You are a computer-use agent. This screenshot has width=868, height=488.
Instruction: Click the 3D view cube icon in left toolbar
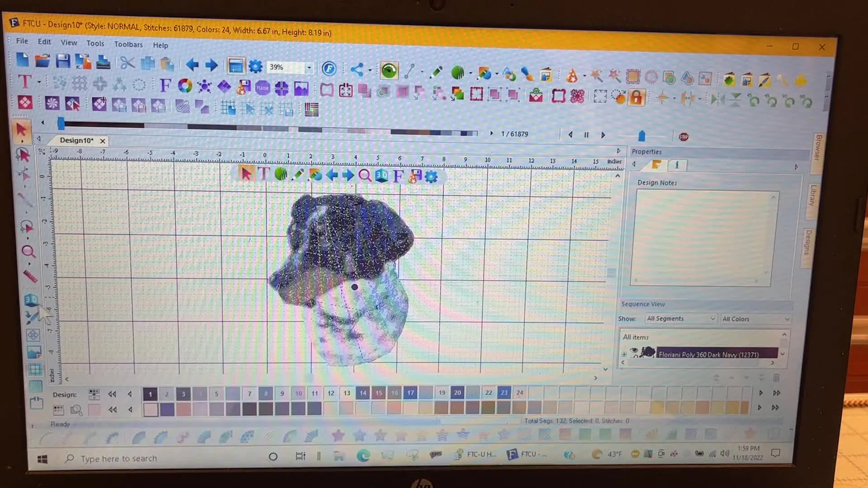(31, 300)
